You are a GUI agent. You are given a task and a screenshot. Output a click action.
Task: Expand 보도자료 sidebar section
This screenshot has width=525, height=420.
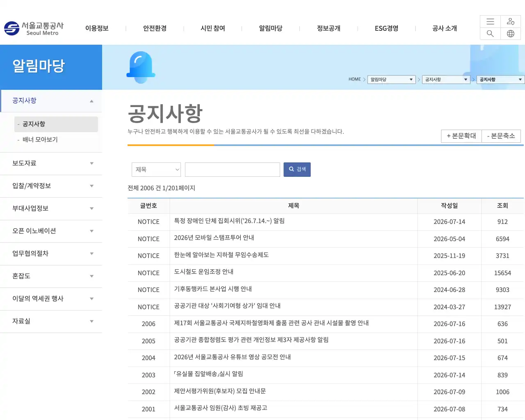point(51,163)
